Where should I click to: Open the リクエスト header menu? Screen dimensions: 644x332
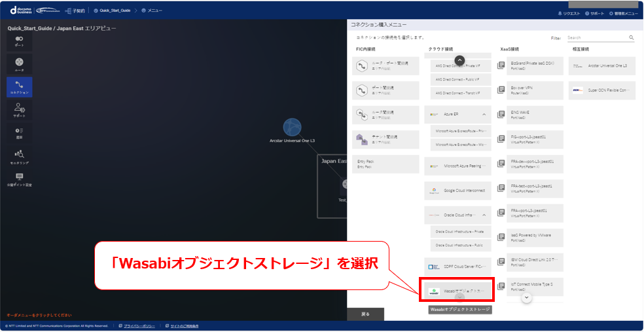point(569,14)
